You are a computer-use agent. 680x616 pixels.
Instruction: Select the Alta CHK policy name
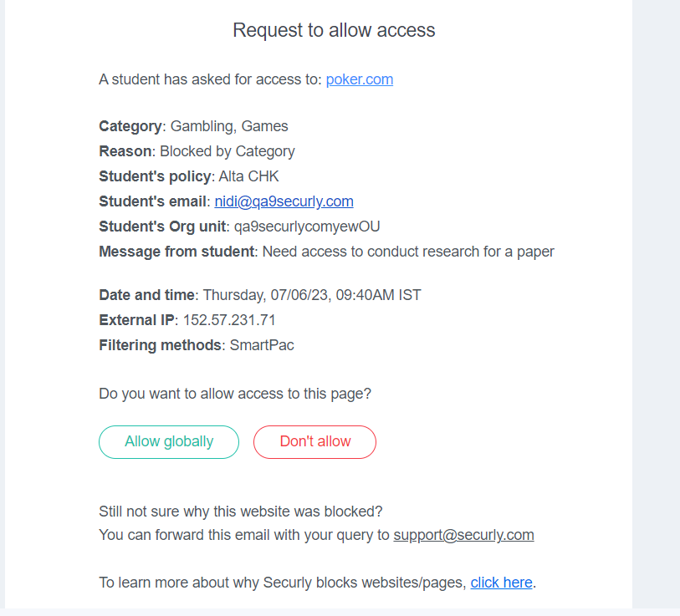click(x=249, y=176)
